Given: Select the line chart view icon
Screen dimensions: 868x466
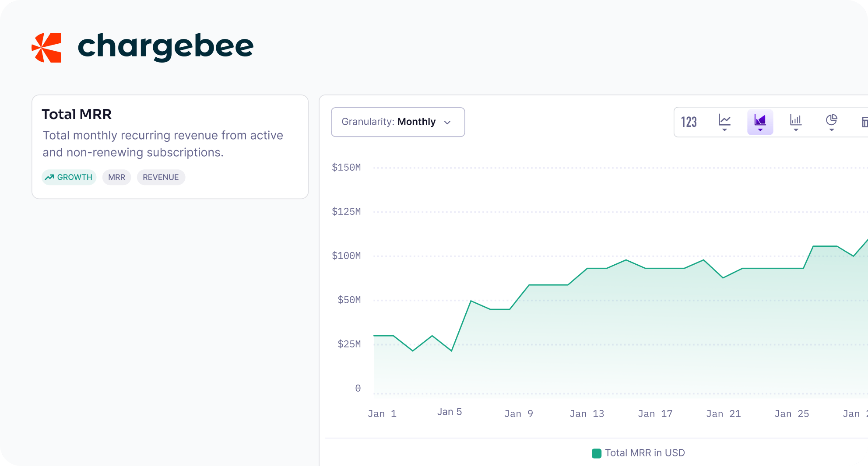Looking at the screenshot, I should pos(724,122).
